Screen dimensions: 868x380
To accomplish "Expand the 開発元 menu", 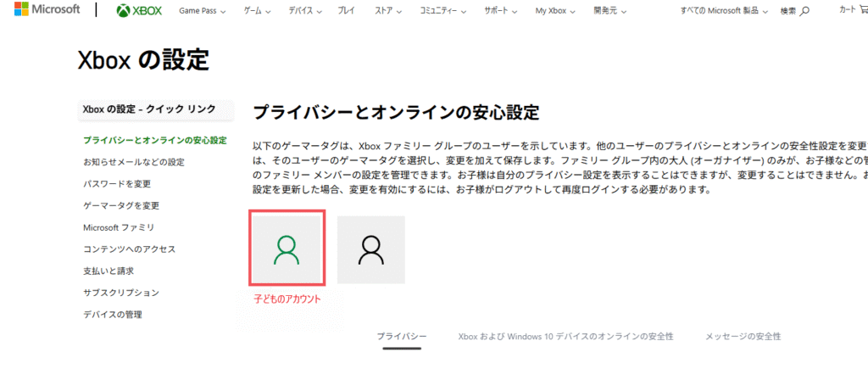I will pyautogui.click(x=610, y=11).
